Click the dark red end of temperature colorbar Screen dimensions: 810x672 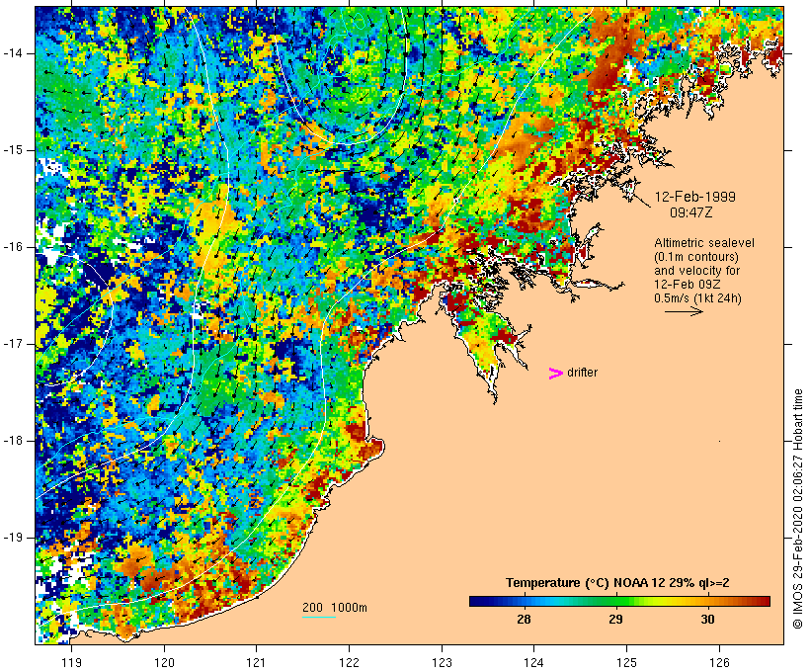[764, 601]
